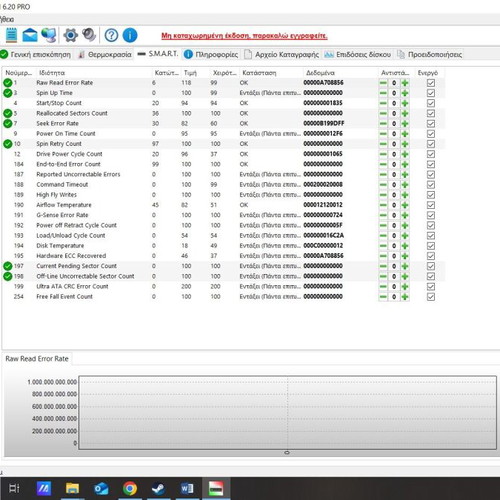
Task: Toggle the Ενεργό checkbox for Load/Unload Cycle Count
Action: [431, 236]
